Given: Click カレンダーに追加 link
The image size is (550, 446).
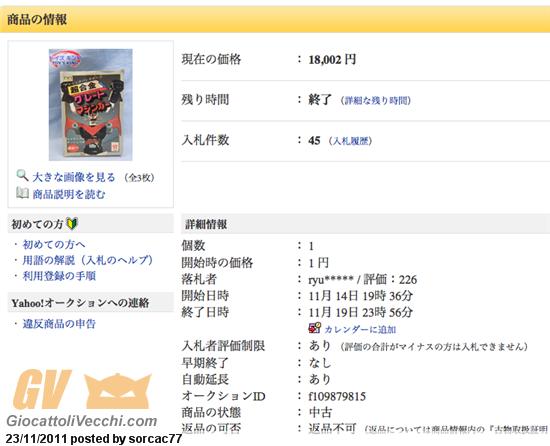Looking at the screenshot, I should (360, 329).
